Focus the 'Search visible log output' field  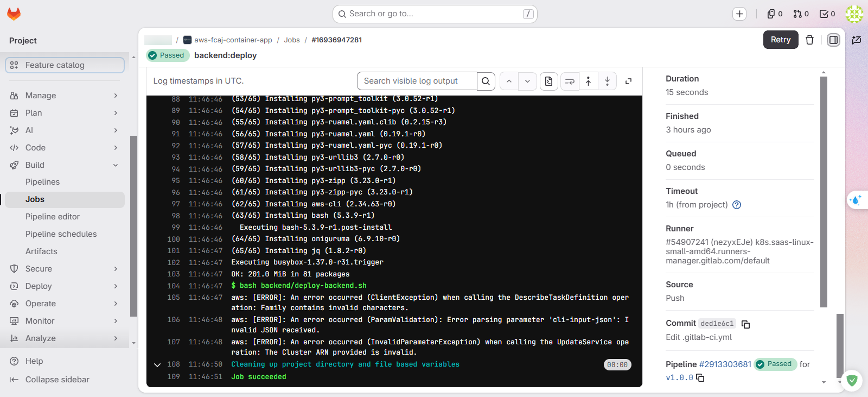[x=417, y=81]
